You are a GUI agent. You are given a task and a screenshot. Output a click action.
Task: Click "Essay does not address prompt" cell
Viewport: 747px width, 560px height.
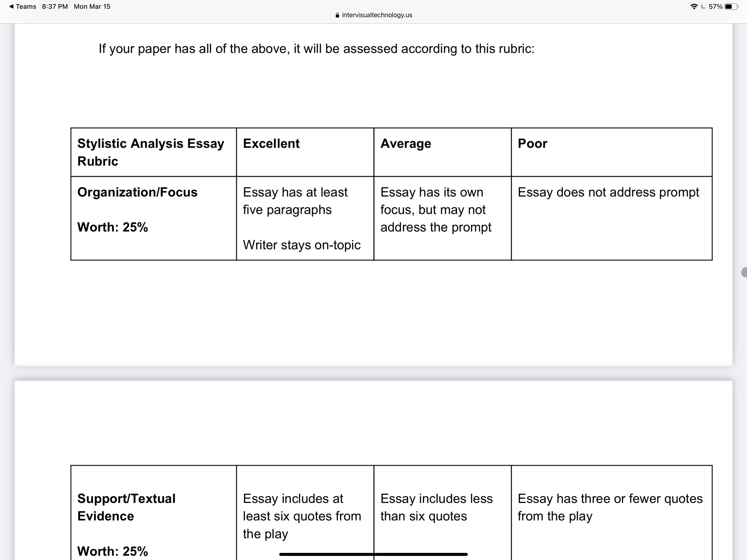(608, 192)
